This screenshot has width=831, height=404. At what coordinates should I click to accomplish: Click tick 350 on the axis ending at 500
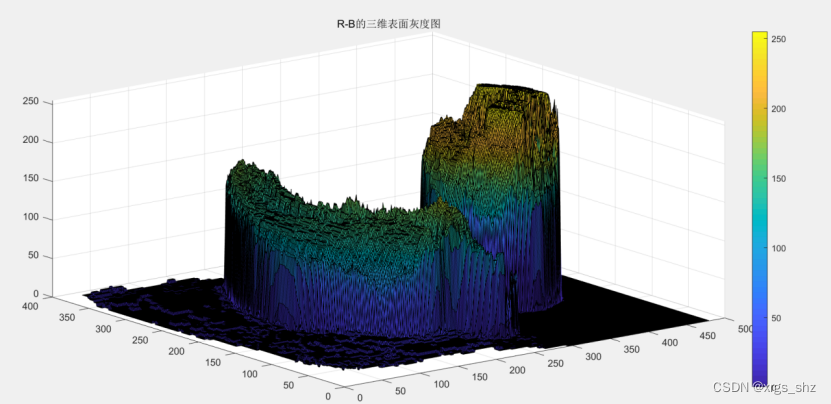[x=631, y=350]
